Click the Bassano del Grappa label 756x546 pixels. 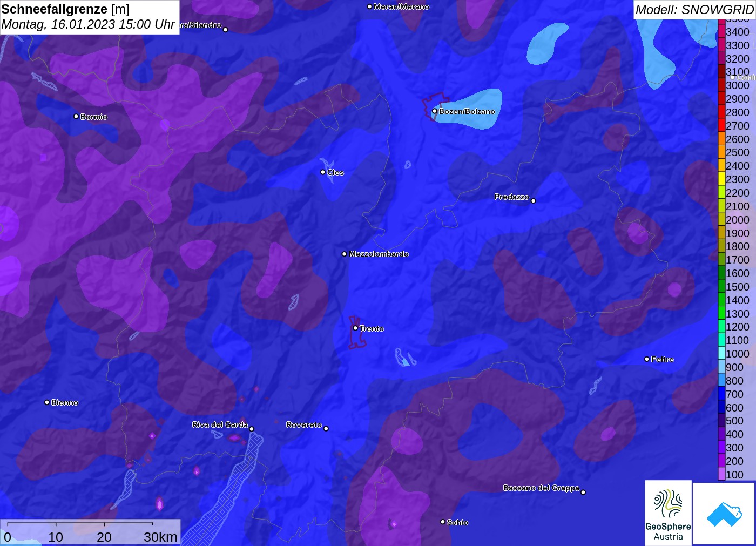[x=541, y=488]
